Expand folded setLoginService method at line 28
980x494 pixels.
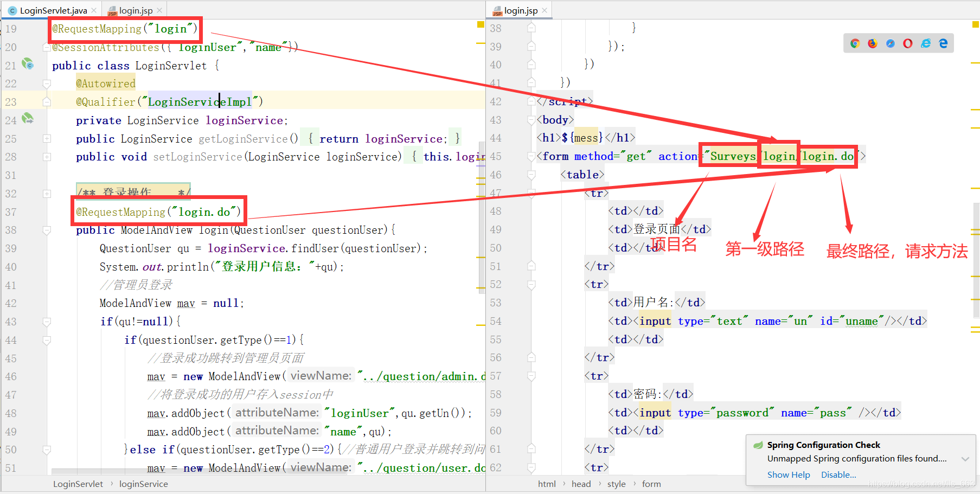[x=47, y=157]
